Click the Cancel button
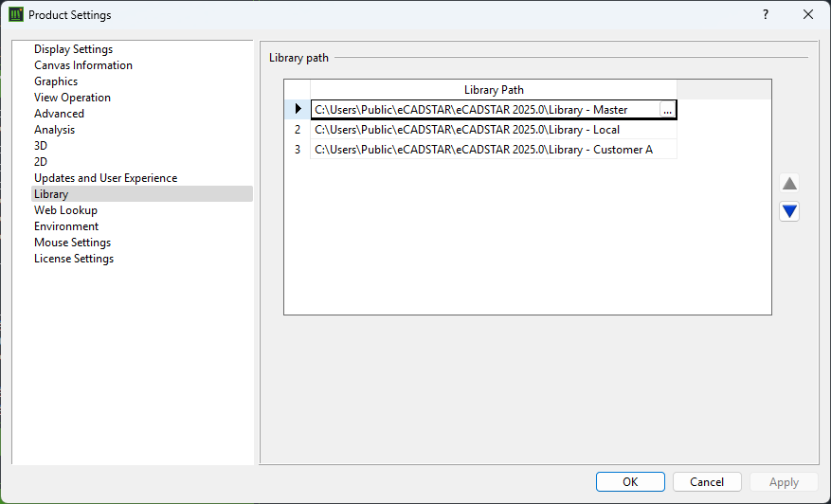The image size is (831, 504). pos(706,482)
